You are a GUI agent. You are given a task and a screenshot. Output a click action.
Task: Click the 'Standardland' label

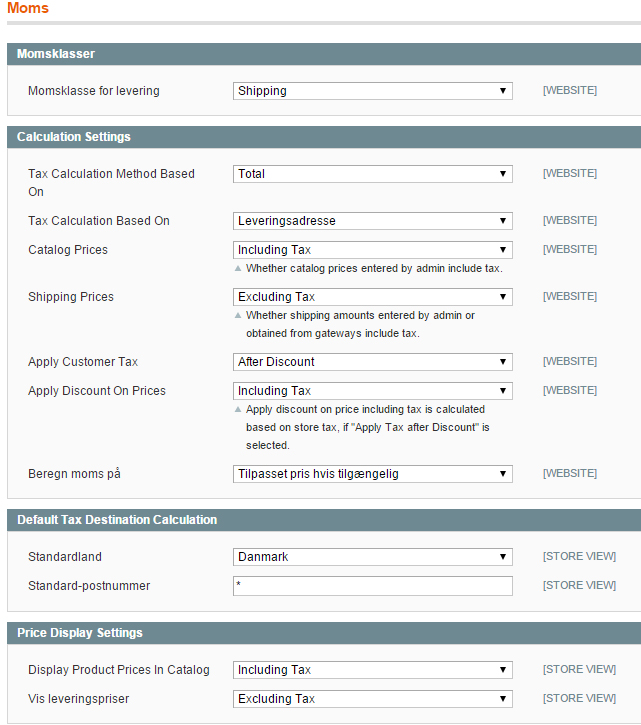pyautogui.click(x=65, y=557)
